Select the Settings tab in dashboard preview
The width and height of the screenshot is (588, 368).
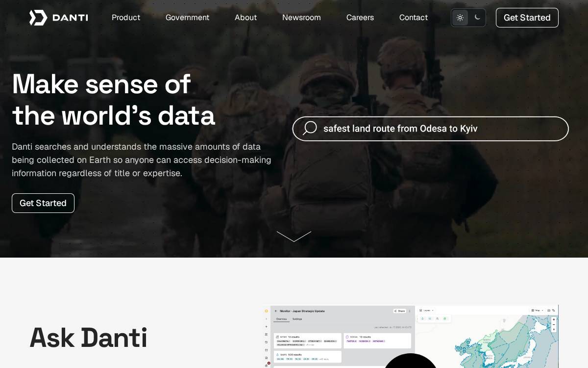[x=297, y=319]
